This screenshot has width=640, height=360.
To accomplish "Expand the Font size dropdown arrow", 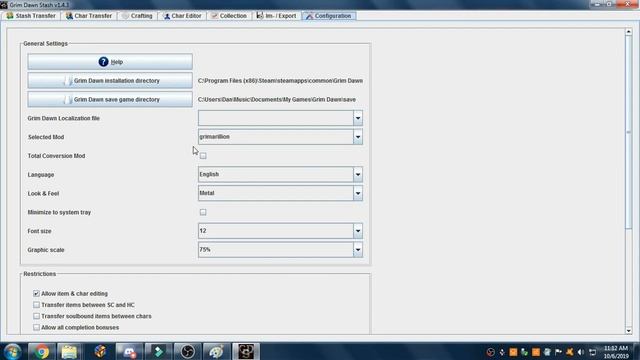I will 358,231.
